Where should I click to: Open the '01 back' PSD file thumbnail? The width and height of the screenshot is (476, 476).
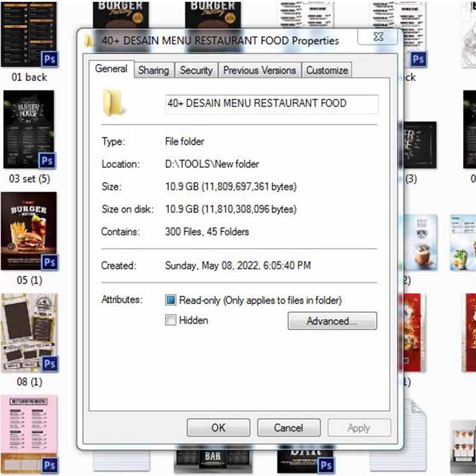29,33
